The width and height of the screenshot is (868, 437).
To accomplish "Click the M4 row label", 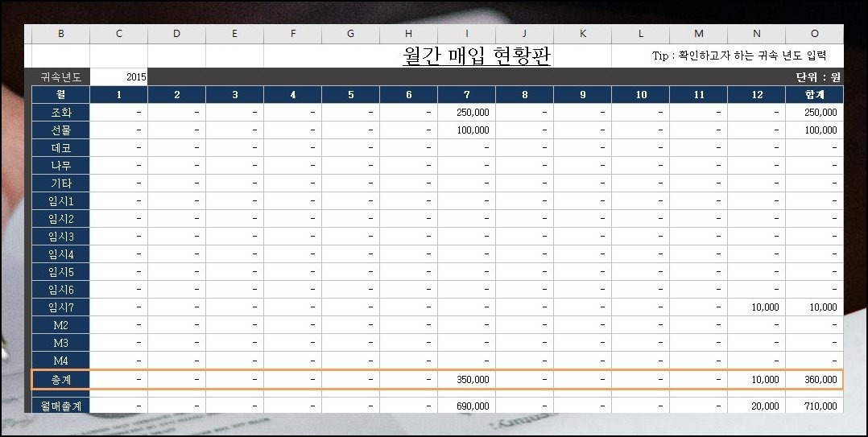I will tap(61, 360).
